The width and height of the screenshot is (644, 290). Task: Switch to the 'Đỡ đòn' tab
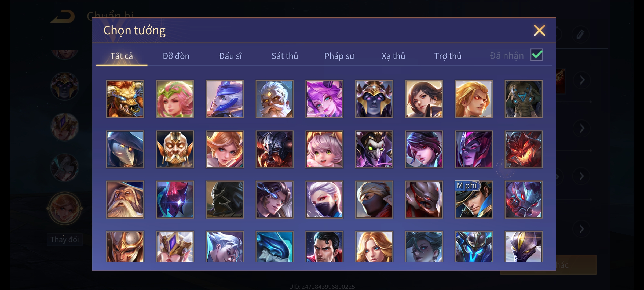[176, 56]
